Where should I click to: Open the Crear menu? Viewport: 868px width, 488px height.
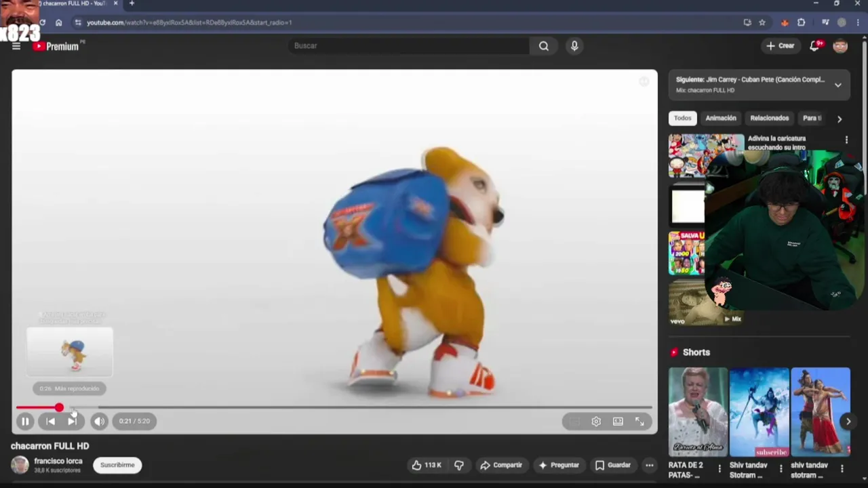pyautogui.click(x=780, y=45)
